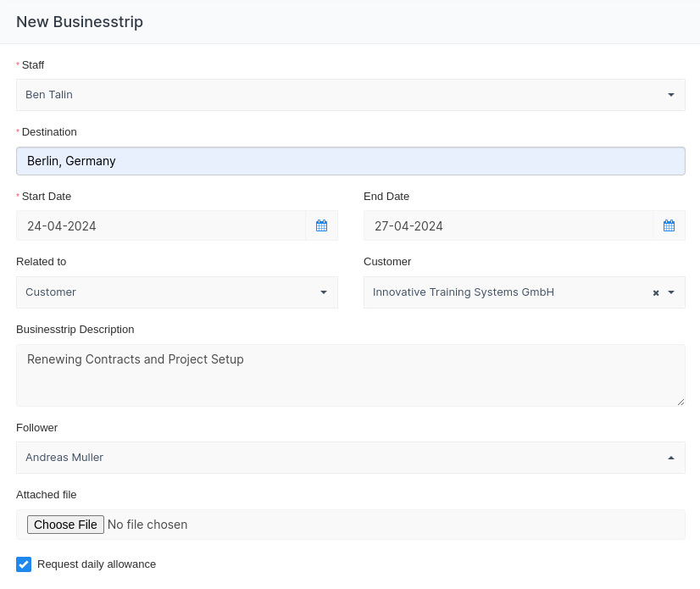Click the caret arrow in the Related to field
Viewport: 700px width, 589px height.
[x=323, y=292]
